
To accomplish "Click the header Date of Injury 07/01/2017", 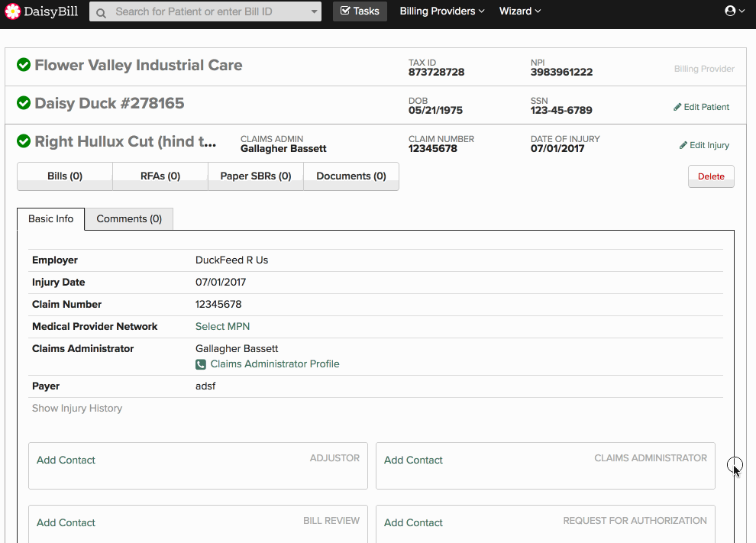I will click(x=557, y=148).
